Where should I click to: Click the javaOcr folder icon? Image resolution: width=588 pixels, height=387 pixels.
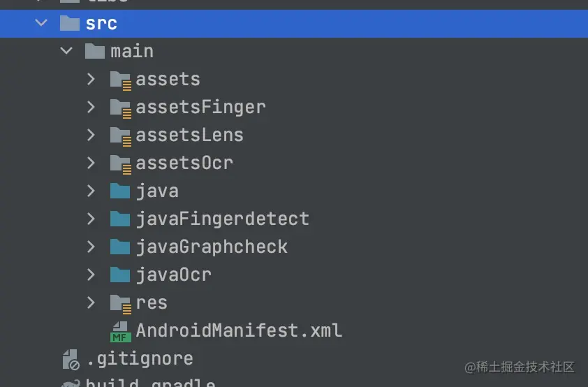pyautogui.click(x=121, y=275)
